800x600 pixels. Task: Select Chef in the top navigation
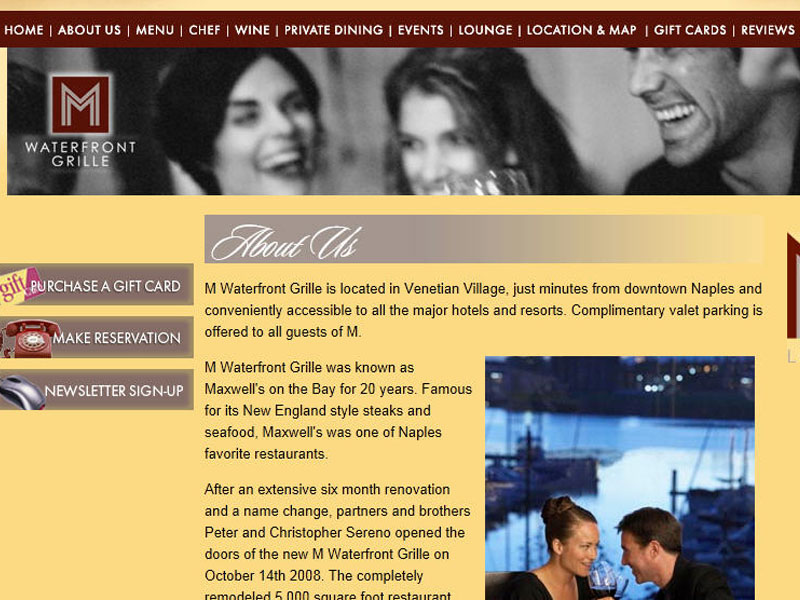tap(204, 30)
